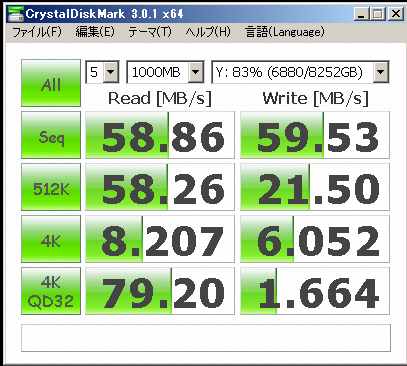Maximize the CrystalDiskMark window
The height and width of the screenshot is (366, 407).
point(378,14)
